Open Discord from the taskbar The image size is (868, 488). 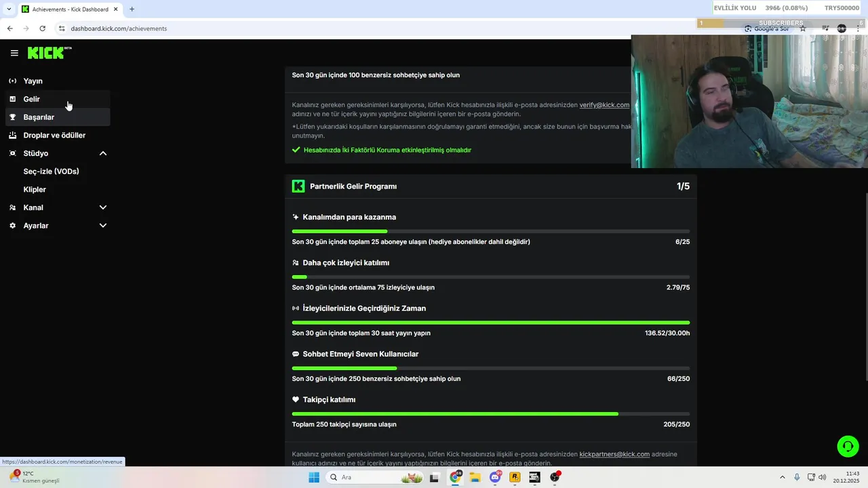coord(495,477)
